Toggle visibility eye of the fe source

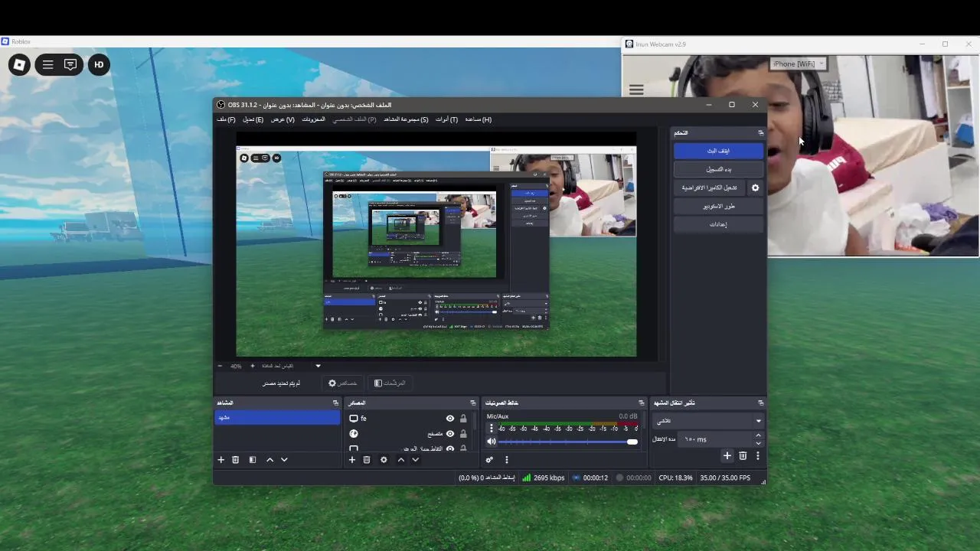pyautogui.click(x=450, y=419)
